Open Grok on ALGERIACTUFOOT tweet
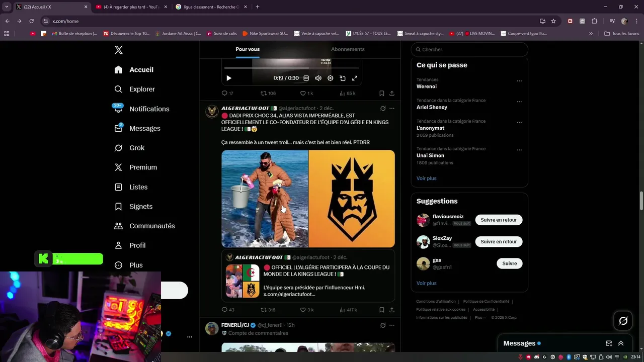The image size is (644, 362). click(383, 108)
